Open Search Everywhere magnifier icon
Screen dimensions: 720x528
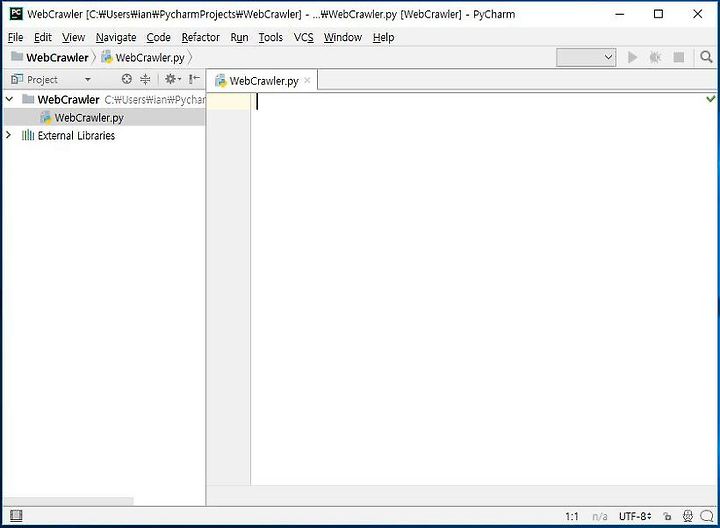706,57
